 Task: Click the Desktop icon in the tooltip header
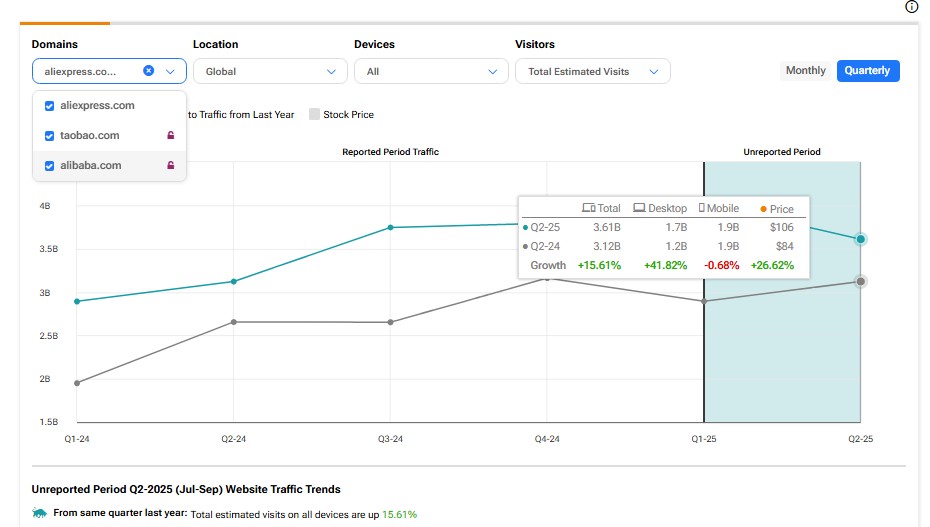coord(639,208)
